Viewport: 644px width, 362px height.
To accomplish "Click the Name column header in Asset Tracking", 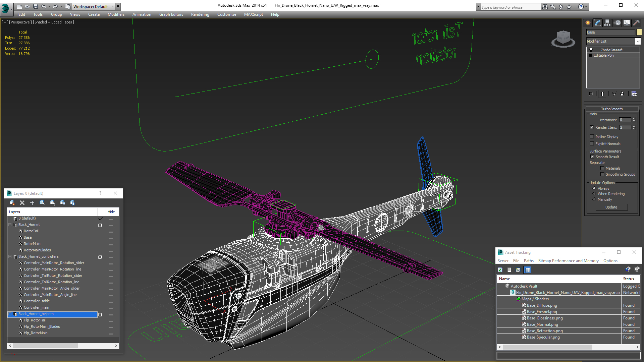I will pos(559,279).
